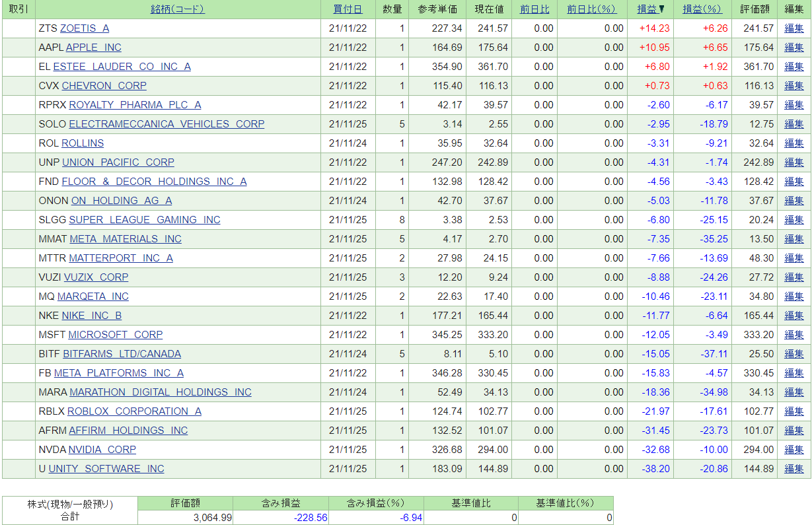Select the -35.25 percent loss for MMAT
The width and height of the screenshot is (812, 525).
click(x=714, y=239)
